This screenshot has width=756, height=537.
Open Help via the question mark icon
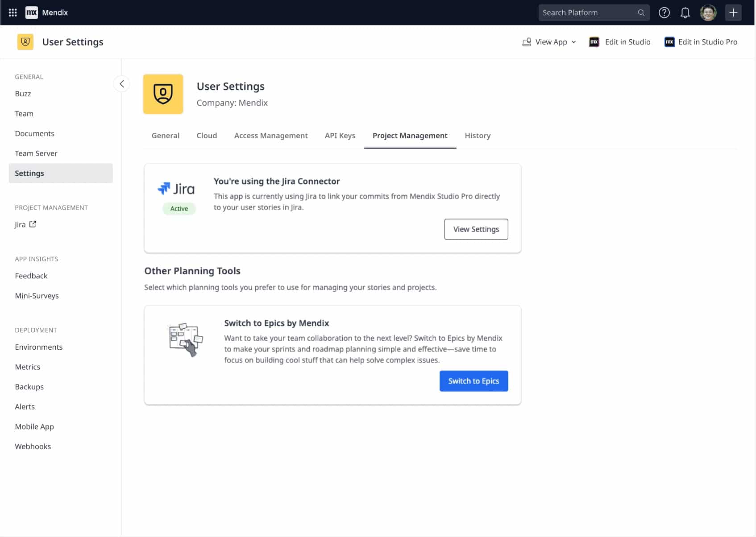(664, 12)
